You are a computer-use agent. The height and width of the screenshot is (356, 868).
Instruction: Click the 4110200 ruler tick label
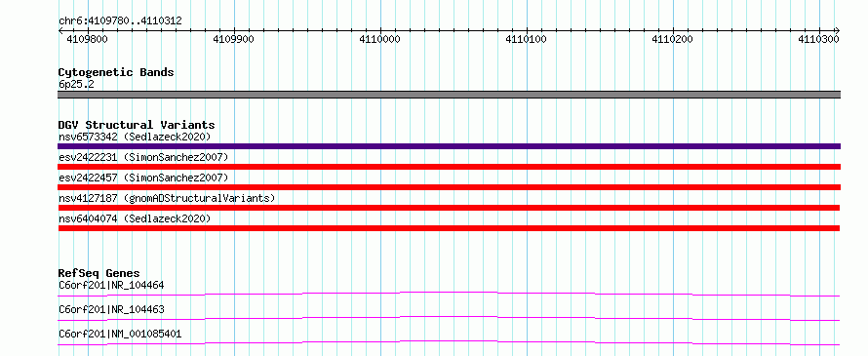coord(672,39)
